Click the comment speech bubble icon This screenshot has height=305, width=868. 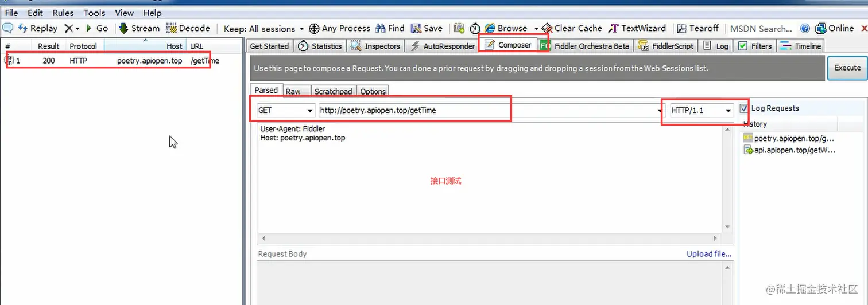(x=7, y=28)
